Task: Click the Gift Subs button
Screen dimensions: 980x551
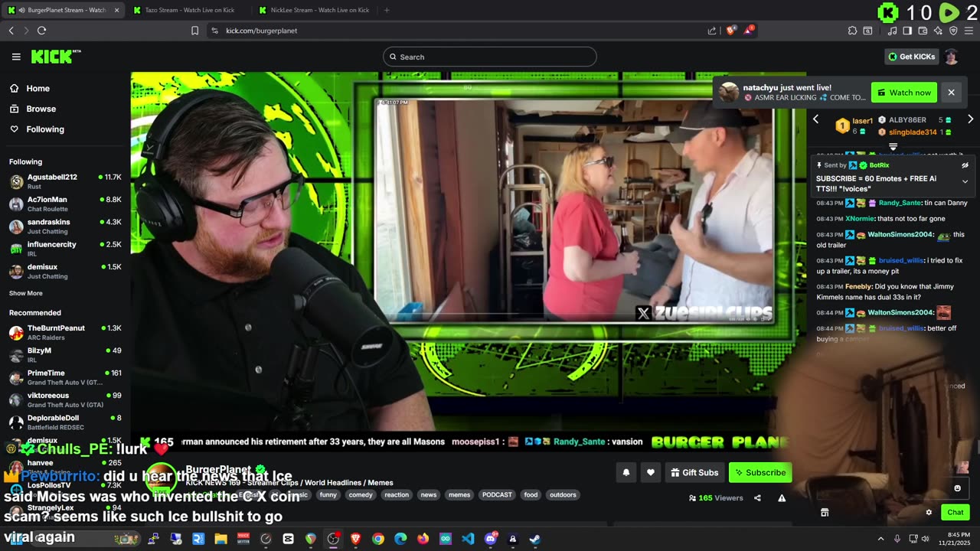Action: click(694, 472)
